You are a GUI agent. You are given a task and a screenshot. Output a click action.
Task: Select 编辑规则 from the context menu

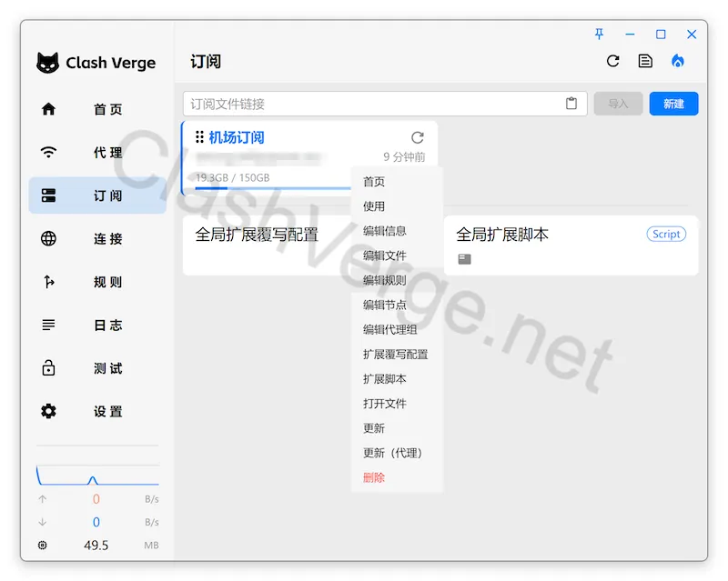click(x=397, y=280)
